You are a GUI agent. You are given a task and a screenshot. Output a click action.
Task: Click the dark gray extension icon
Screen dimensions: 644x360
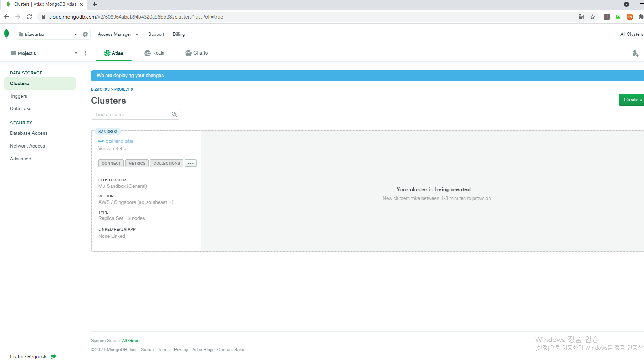(x=607, y=17)
